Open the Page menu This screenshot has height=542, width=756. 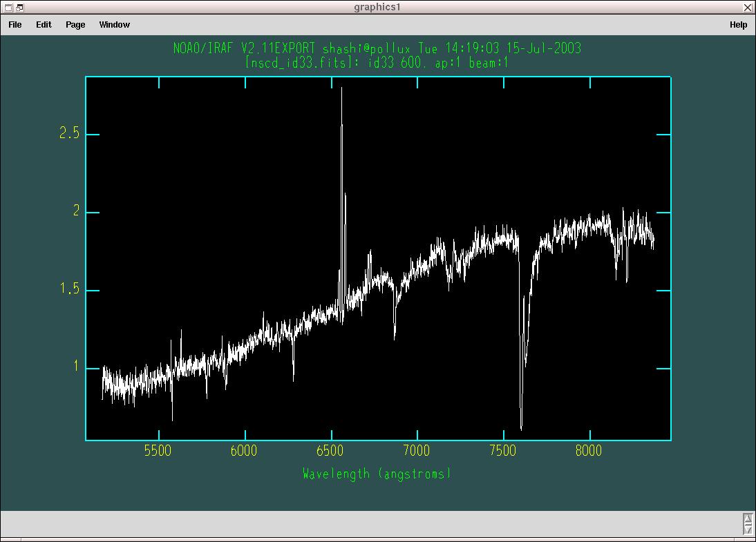(x=75, y=25)
